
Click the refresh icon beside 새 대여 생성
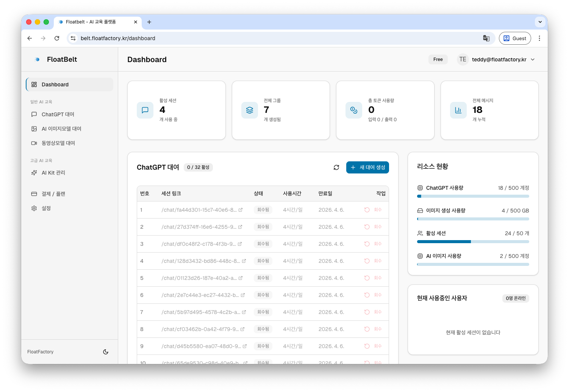pyautogui.click(x=336, y=167)
